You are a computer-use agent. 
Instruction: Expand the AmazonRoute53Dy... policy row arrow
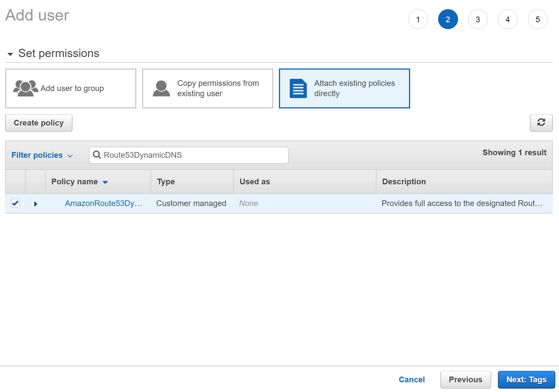35,203
